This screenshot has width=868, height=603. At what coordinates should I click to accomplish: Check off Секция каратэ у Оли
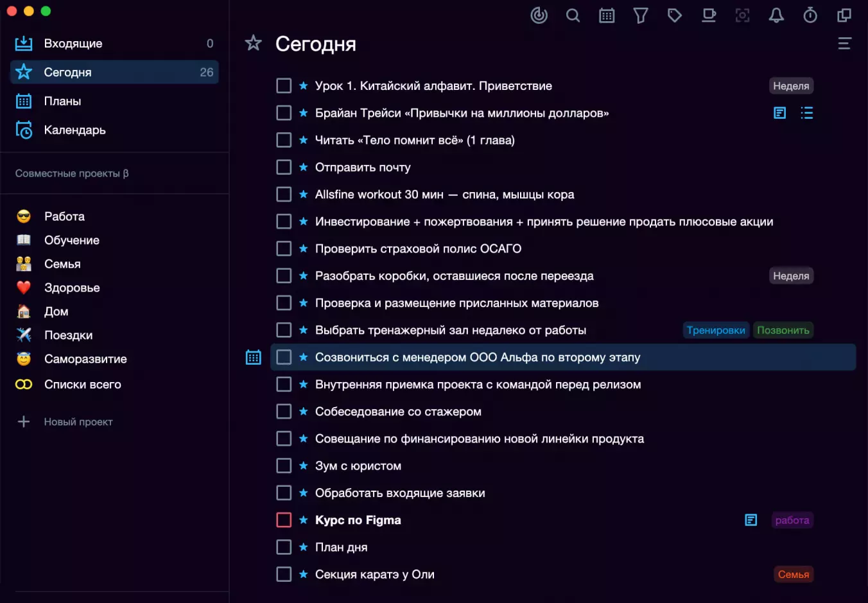pyautogui.click(x=284, y=574)
